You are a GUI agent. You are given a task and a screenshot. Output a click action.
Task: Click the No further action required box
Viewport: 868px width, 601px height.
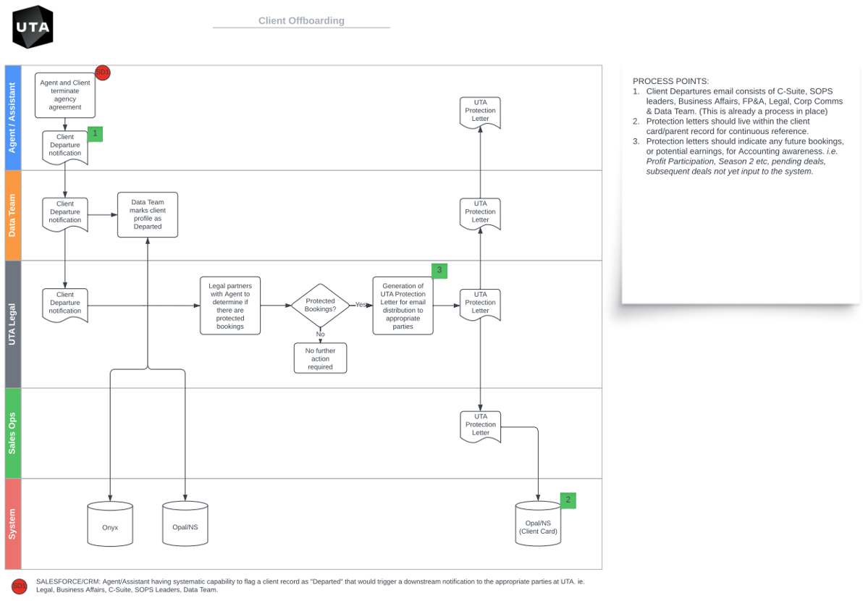320,358
